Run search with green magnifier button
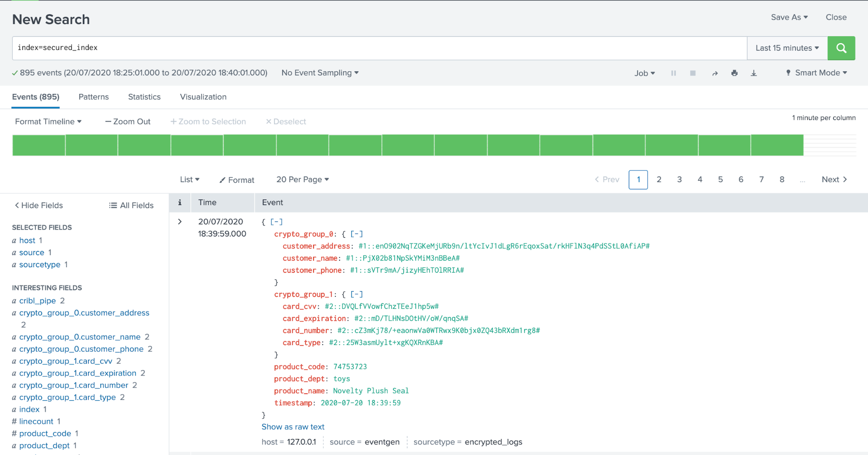The image size is (868, 455). pyautogui.click(x=841, y=48)
